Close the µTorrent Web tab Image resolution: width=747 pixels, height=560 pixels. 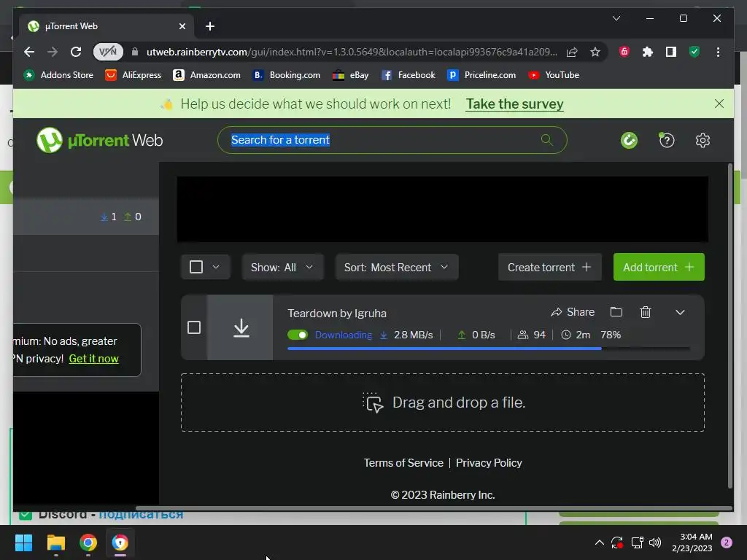tap(182, 26)
